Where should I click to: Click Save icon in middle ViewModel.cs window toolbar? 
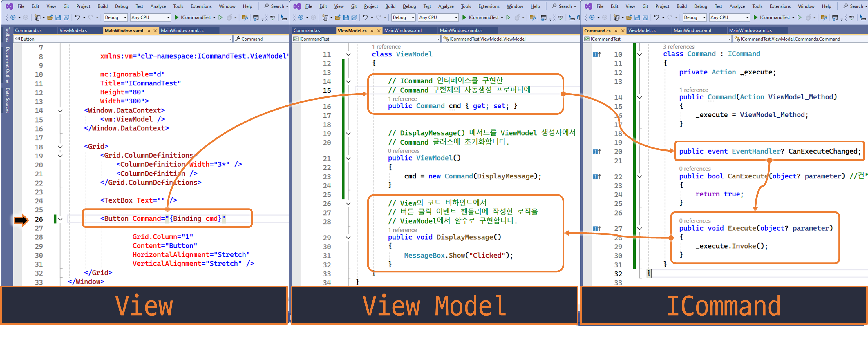[346, 17]
